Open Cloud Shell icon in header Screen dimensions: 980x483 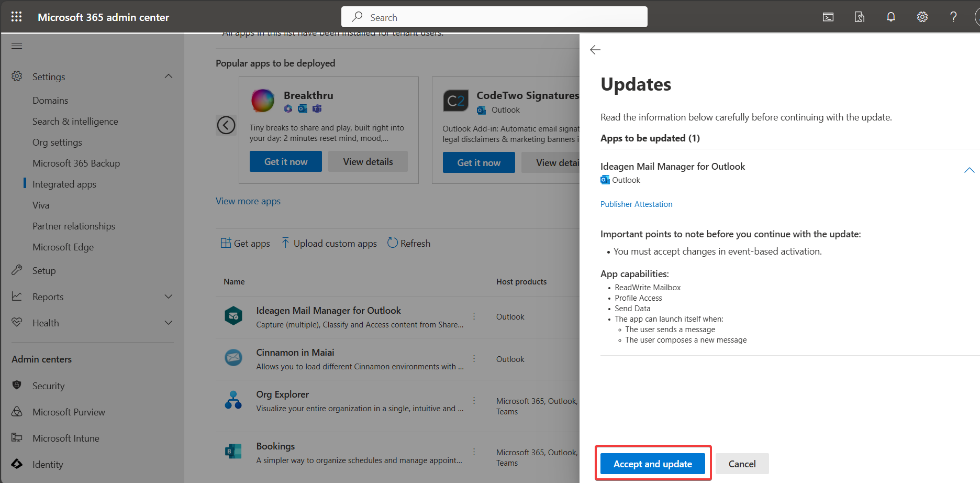click(828, 17)
